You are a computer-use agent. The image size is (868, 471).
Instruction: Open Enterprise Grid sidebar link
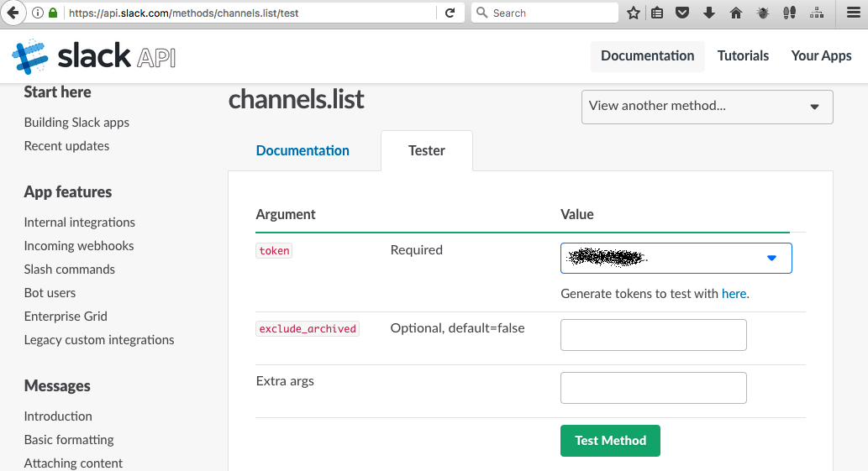point(66,317)
